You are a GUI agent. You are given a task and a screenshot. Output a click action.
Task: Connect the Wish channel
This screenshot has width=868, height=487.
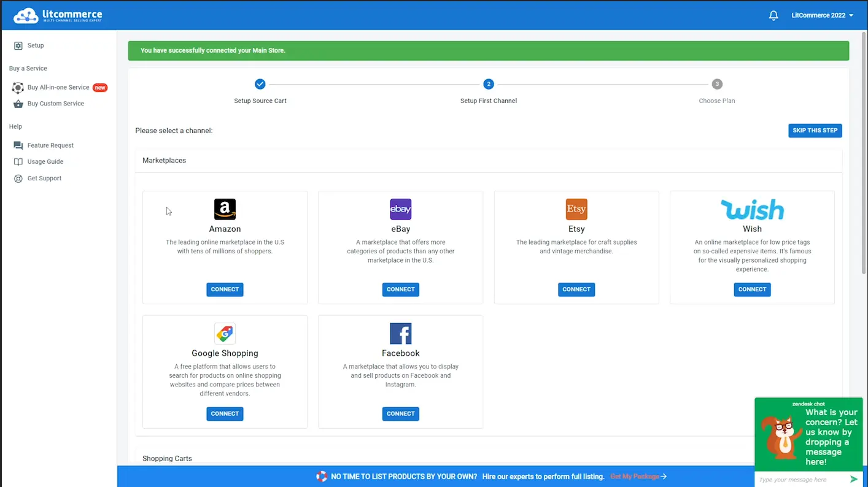point(752,290)
